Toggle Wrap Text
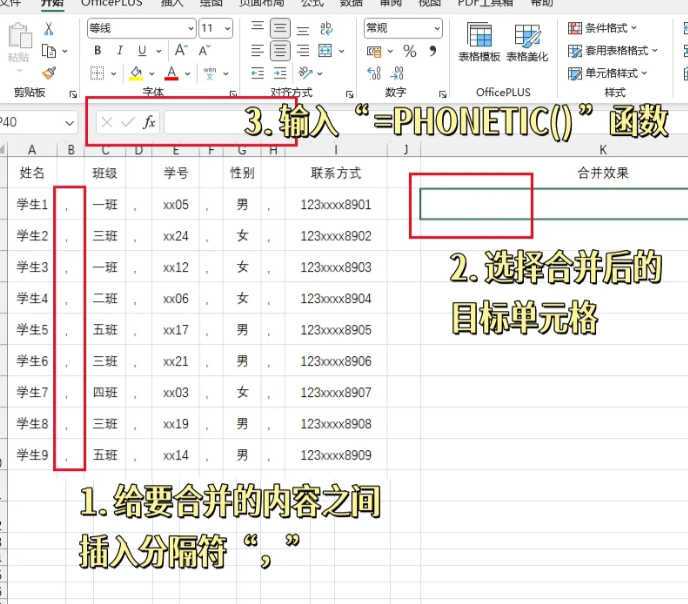The height and width of the screenshot is (604, 688). [326, 29]
